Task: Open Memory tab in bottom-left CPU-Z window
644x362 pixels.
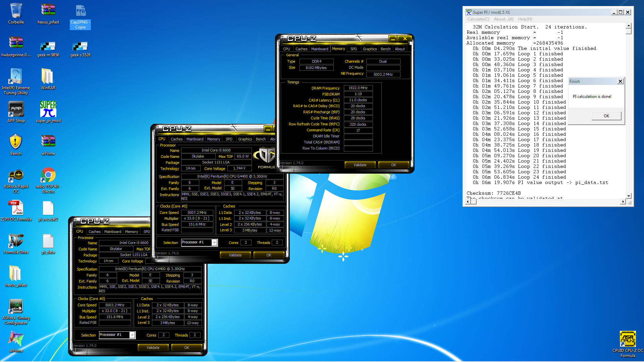Action: click(131, 232)
